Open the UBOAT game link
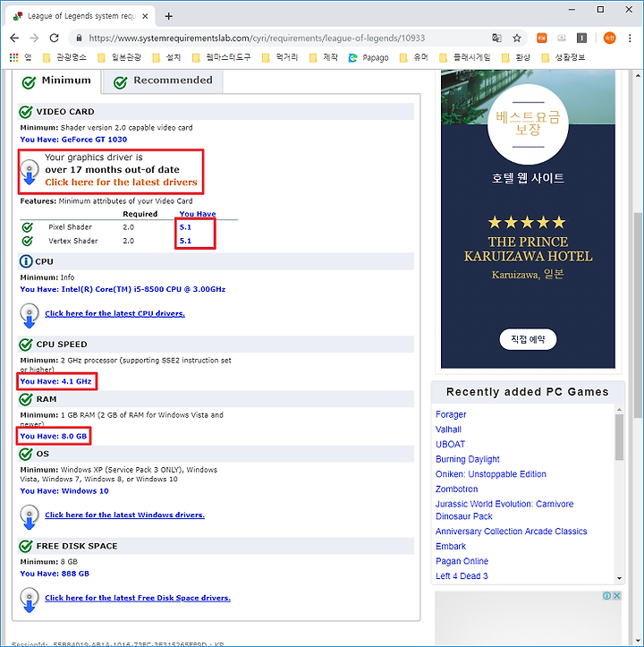This screenshot has width=644, height=647. point(451,444)
